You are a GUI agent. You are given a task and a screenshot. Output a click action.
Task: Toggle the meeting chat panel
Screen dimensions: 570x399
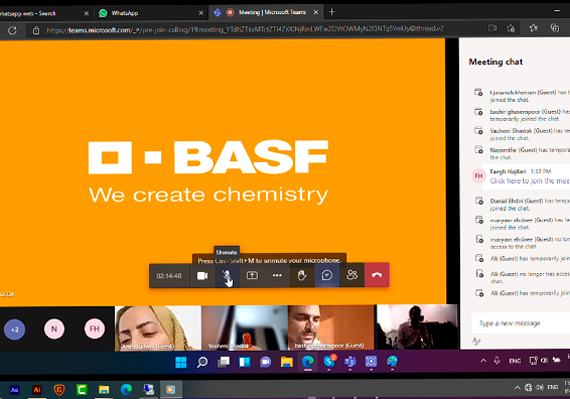327,275
